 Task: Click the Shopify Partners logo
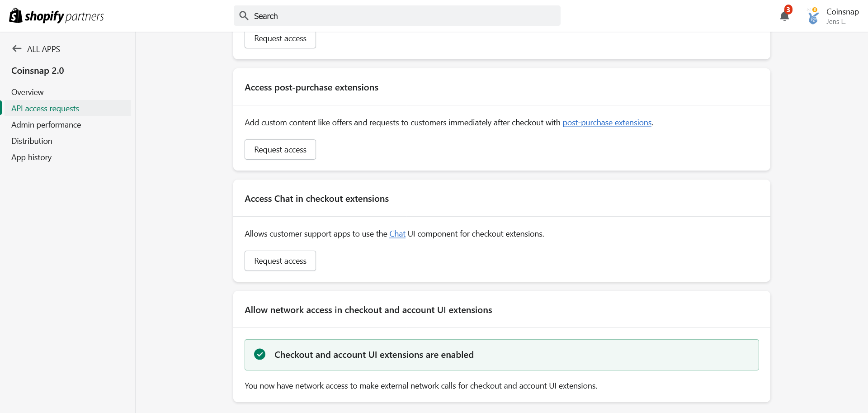(57, 16)
